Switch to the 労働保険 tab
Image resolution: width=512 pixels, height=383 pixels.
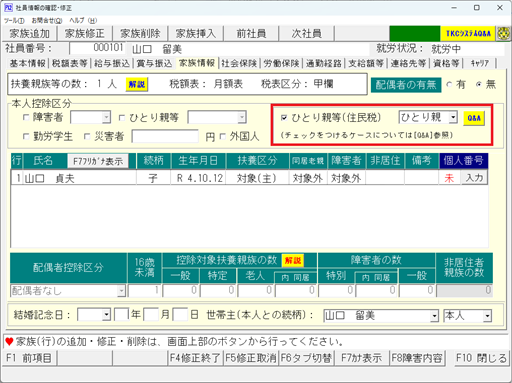coord(281,63)
